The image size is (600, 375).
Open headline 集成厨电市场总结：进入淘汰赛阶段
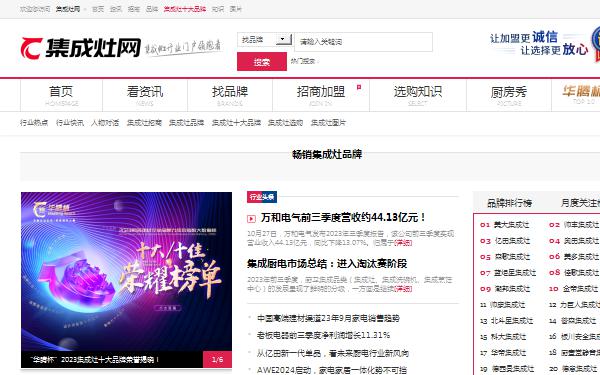[x=327, y=264]
